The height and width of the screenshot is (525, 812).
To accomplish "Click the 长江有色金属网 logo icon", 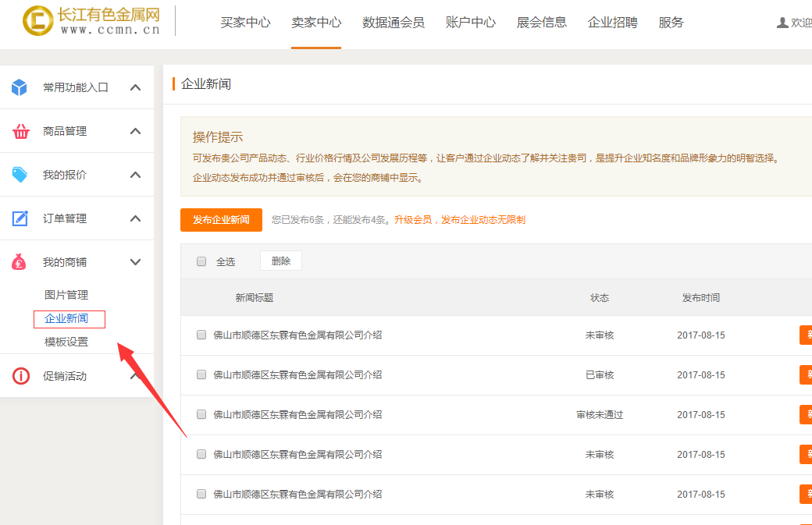I will coord(37,21).
